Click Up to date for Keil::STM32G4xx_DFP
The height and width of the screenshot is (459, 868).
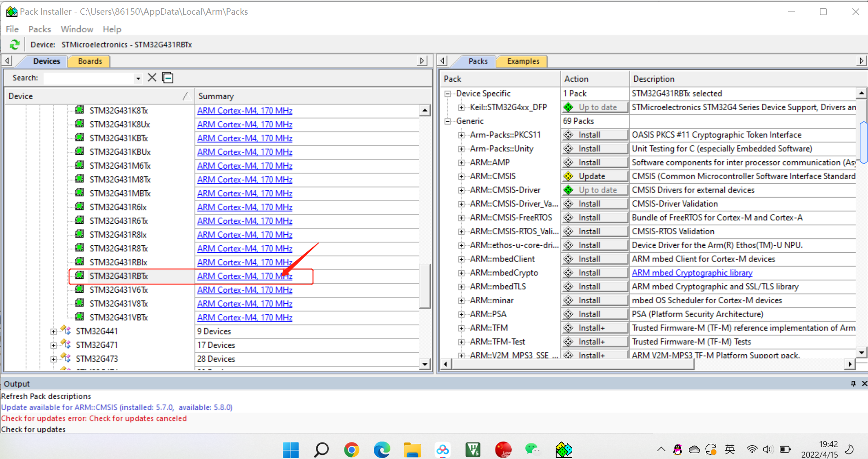click(x=595, y=107)
